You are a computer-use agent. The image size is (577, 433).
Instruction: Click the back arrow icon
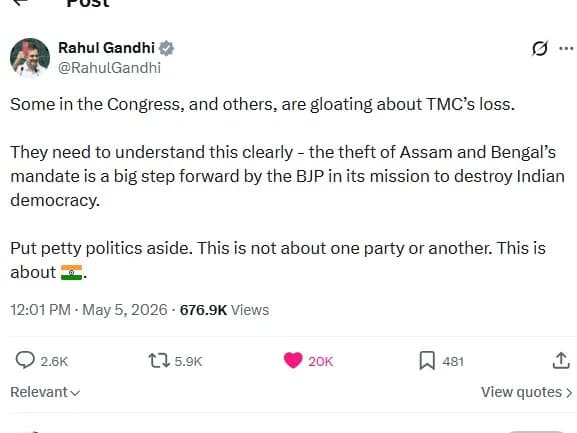20,1
